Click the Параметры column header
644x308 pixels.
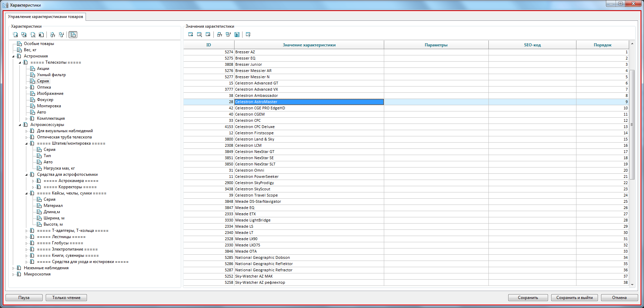pyautogui.click(x=436, y=45)
